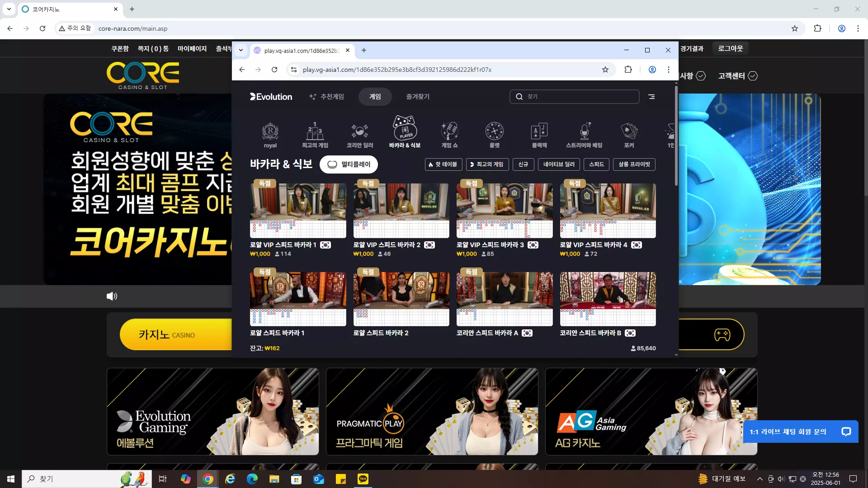Open 쿠폰함 in the Core site menu
Viewport: 868px width, 488px height.
tap(120, 48)
